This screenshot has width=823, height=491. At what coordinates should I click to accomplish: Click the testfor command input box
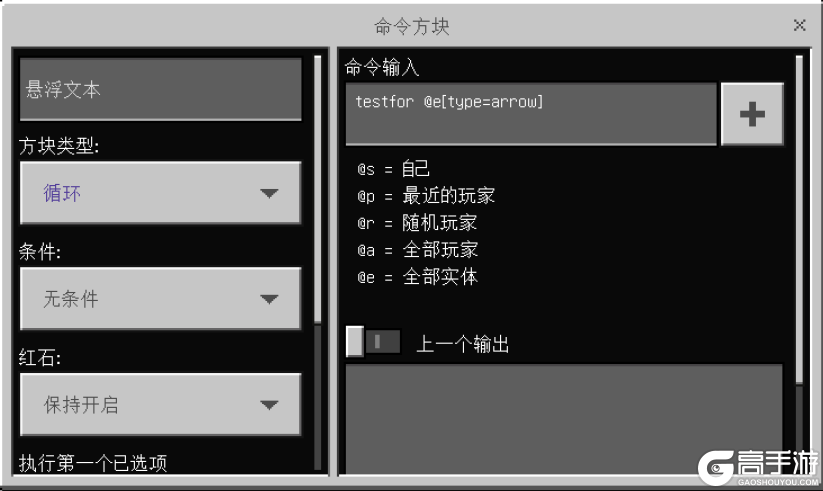click(531, 114)
